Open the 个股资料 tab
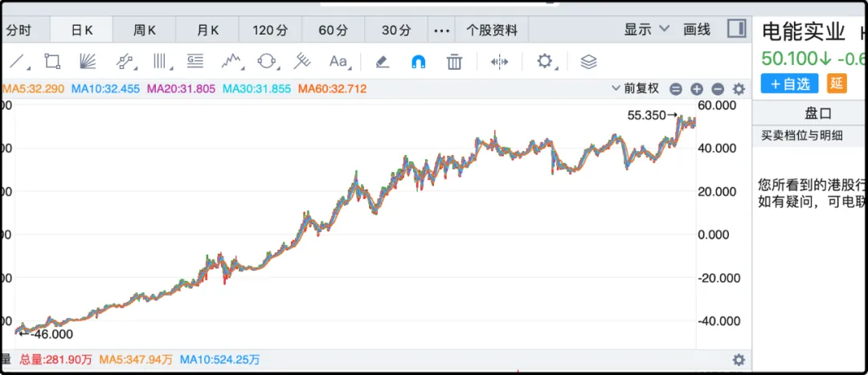 coord(492,31)
